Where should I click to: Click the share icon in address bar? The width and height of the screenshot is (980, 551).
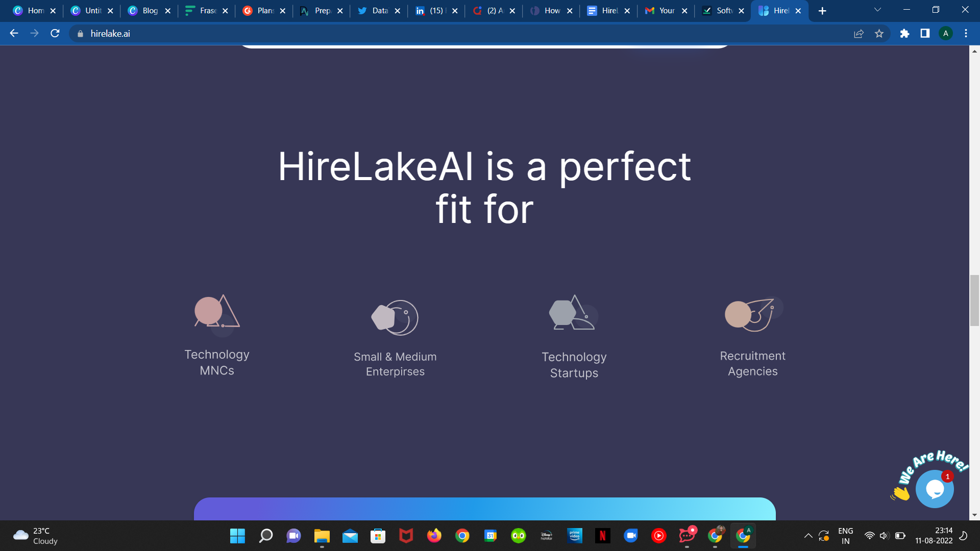[x=859, y=33]
